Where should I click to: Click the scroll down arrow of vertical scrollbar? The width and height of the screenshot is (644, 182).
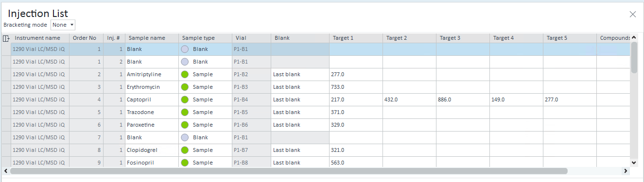634,163
